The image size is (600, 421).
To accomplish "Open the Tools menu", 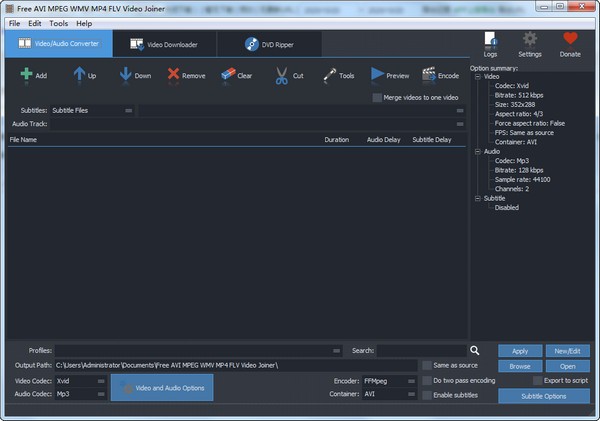I will (x=59, y=23).
